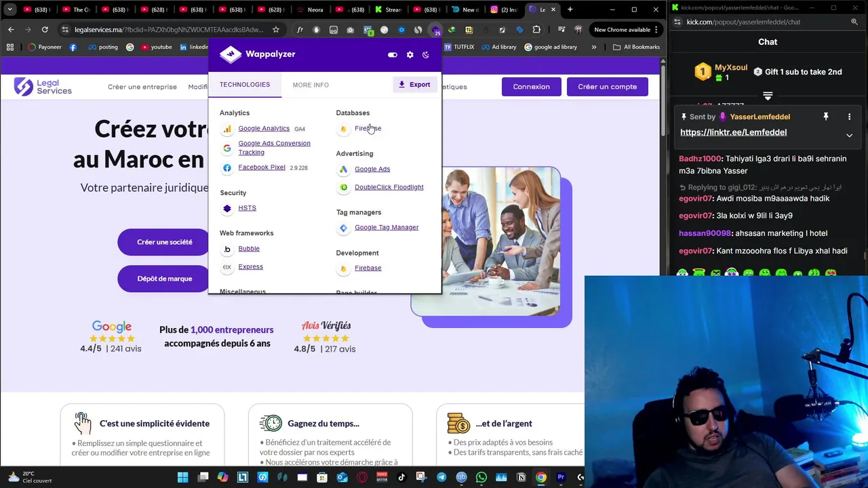
Task: Click the Facebook Pixel icon
Action: 227,167
